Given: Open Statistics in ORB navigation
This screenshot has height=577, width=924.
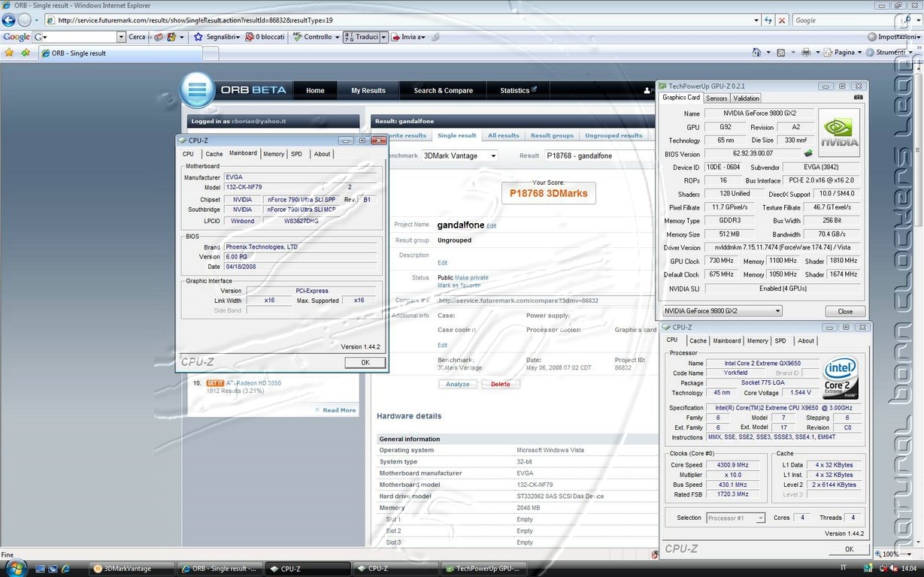Looking at the screenshot, I should (518, 91).
